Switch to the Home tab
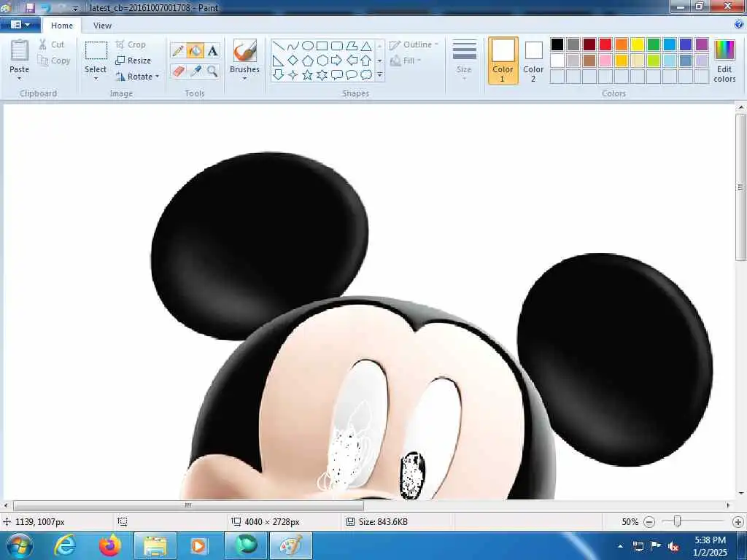747x560 pixels. [x=62, y=26]
